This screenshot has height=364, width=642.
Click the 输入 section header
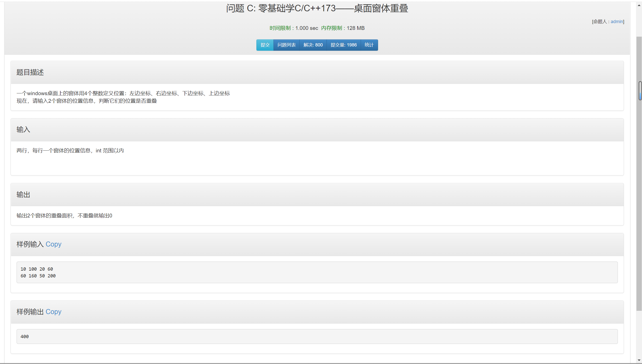click(x=23, y=130)
